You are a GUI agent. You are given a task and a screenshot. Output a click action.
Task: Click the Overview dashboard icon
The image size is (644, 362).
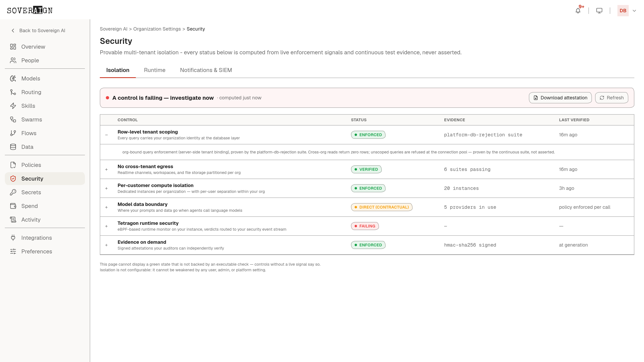click(13, 47)
